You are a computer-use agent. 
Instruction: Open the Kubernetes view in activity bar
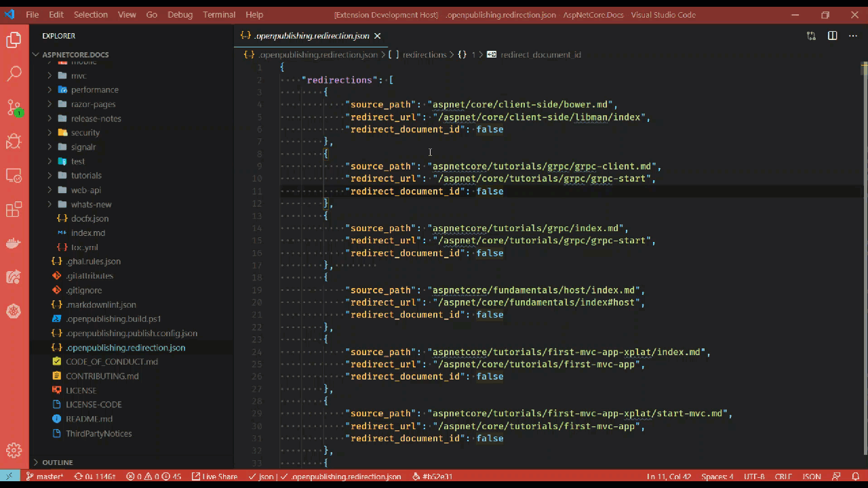pyautogui.click(x=14, y=311)
